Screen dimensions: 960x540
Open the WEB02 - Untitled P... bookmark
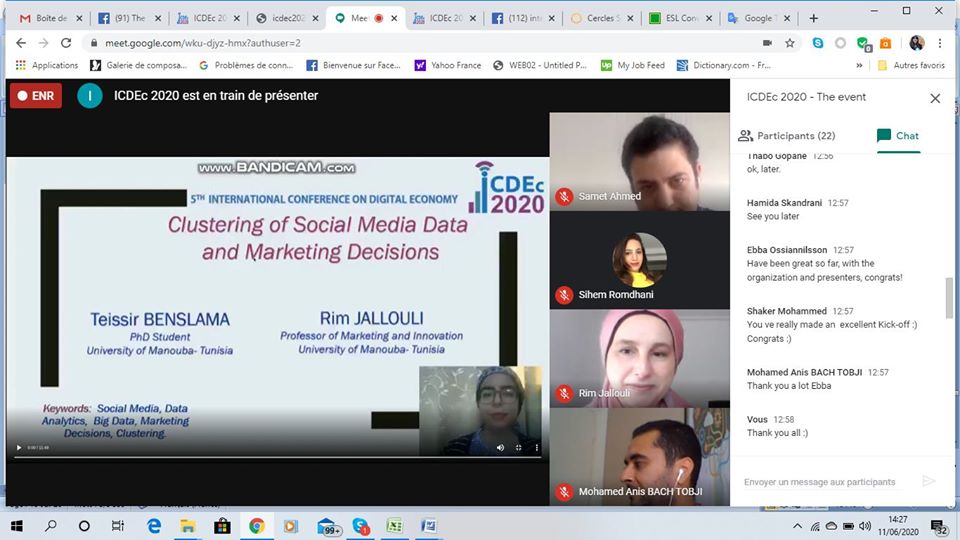[x=541, y=65]
